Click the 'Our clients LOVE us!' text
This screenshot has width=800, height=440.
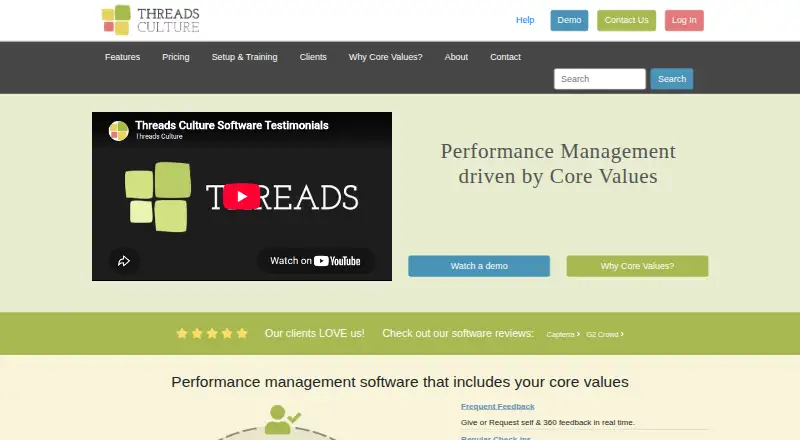(314, 333)
